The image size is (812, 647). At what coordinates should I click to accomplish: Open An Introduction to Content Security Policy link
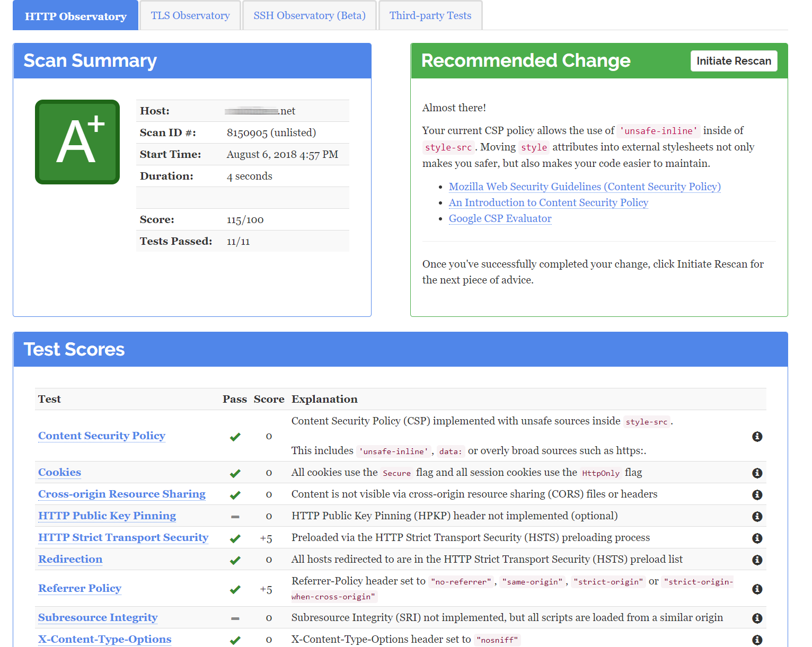point(549,202)
